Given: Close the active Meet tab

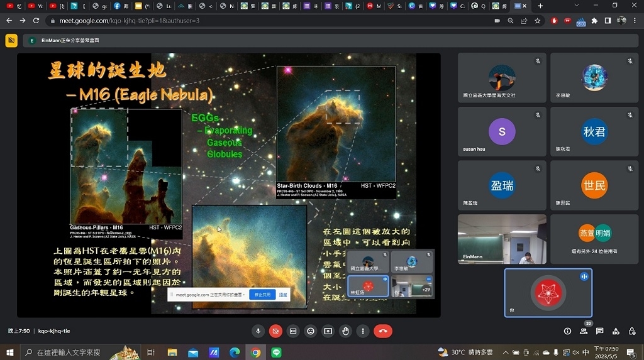Looking at the screenshot, I should tap(525, 6).
